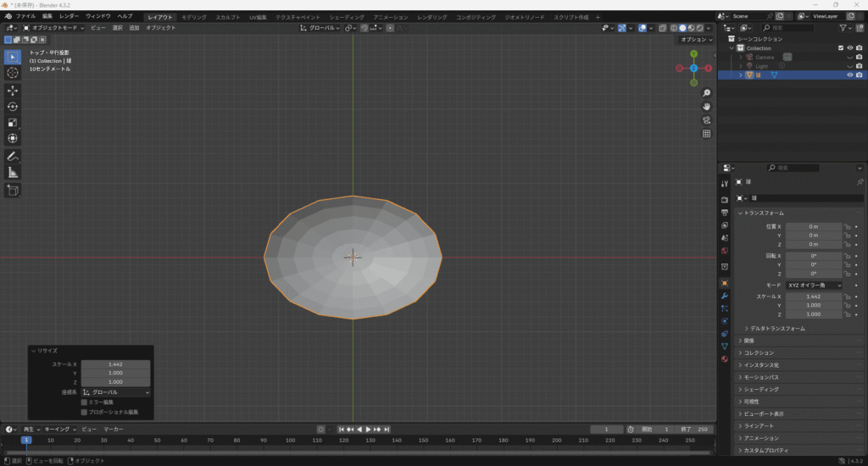868x466 pixels.
Task: Open the Output properties tab
Action: click(725, 213)
